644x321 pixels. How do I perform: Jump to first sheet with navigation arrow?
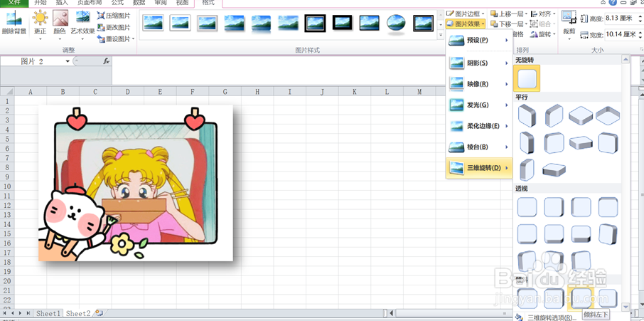[4, 314]
